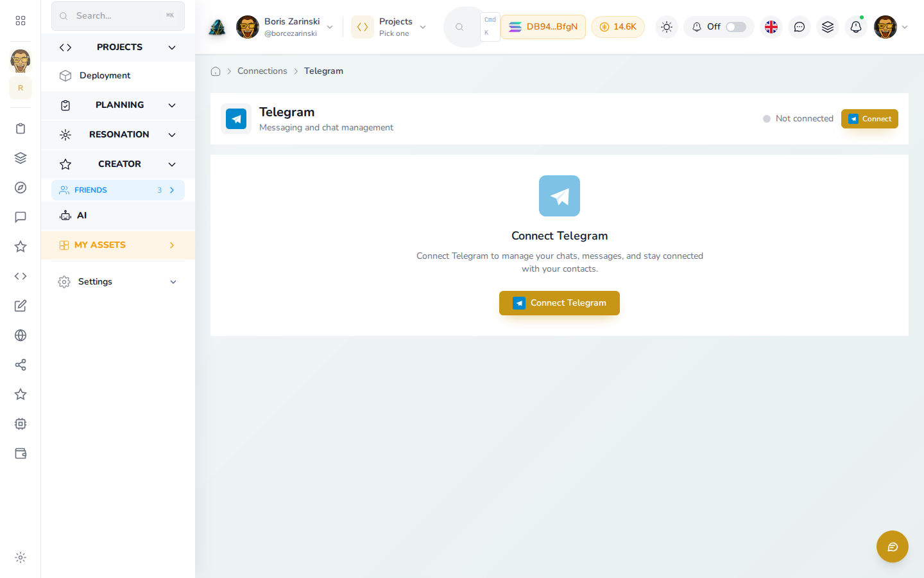Click the upper star icon in the left rail

(x=21, y=247)
